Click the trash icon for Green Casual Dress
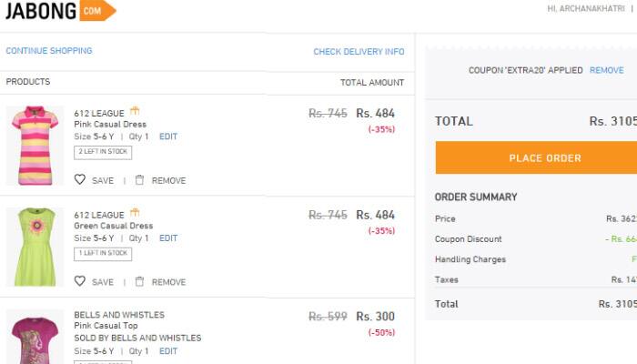 [139, 281]
